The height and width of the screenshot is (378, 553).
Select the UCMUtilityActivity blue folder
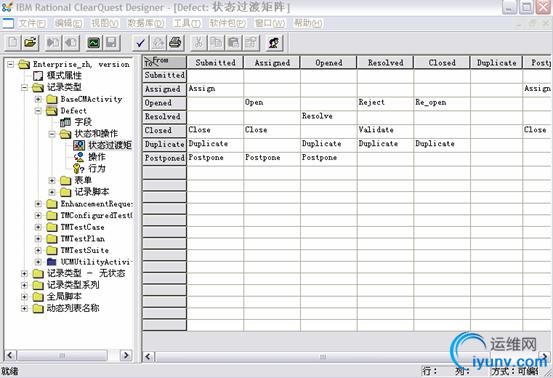[51, 262]
